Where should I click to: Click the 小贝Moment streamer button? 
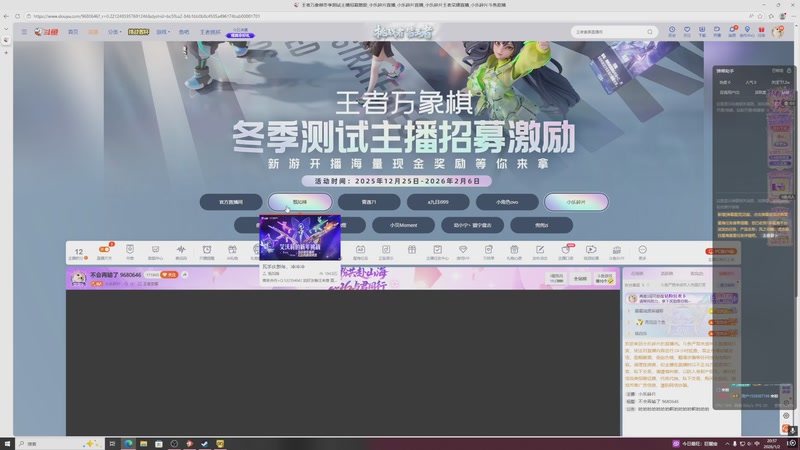pyautogui.click(x=404, y=225)
